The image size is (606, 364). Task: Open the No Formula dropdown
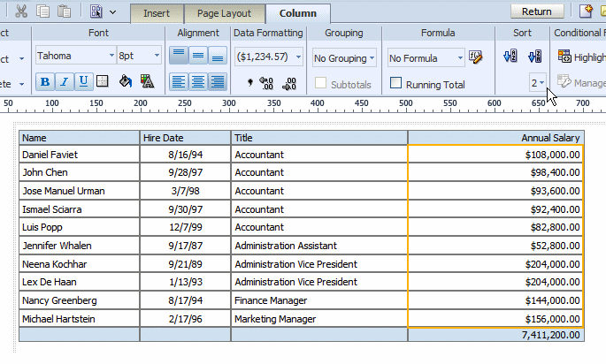[425, 58]
